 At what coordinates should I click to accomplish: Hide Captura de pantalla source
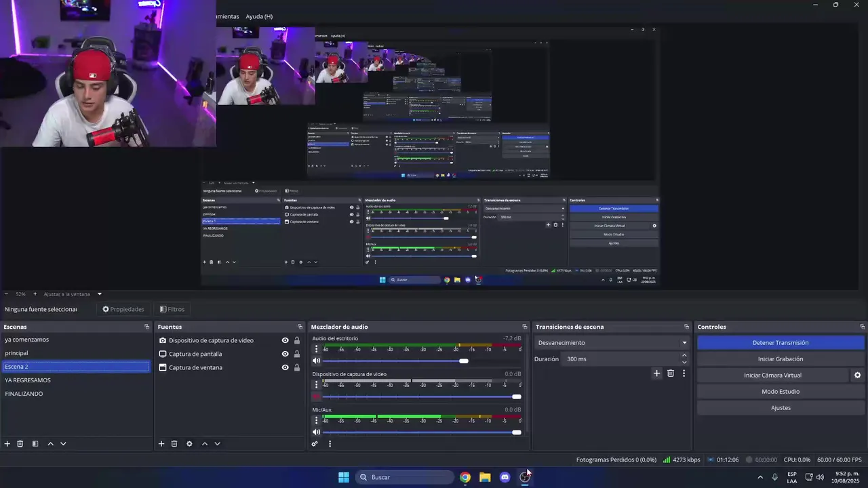pos(285,354)
